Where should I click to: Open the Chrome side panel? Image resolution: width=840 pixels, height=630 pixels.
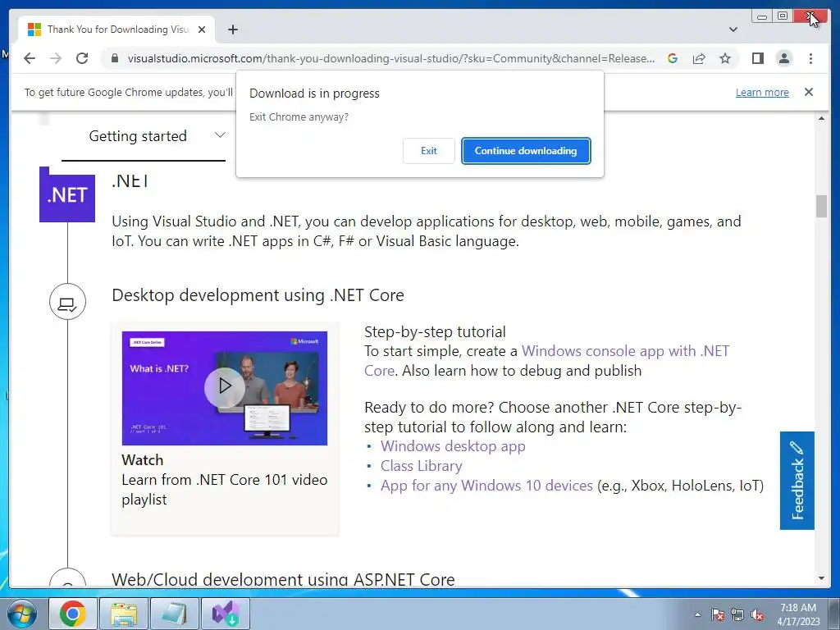click(757, 58)
